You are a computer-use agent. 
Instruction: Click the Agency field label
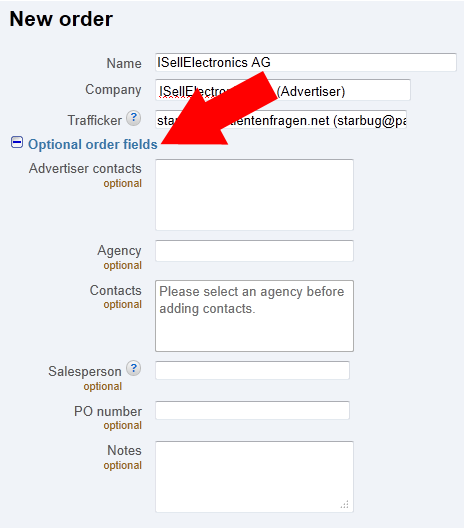coord(120,251)
